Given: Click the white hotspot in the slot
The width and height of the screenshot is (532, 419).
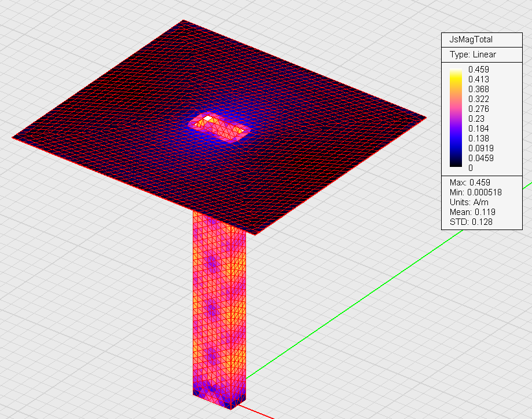Looking at the screenshot, I should [208, 118].
